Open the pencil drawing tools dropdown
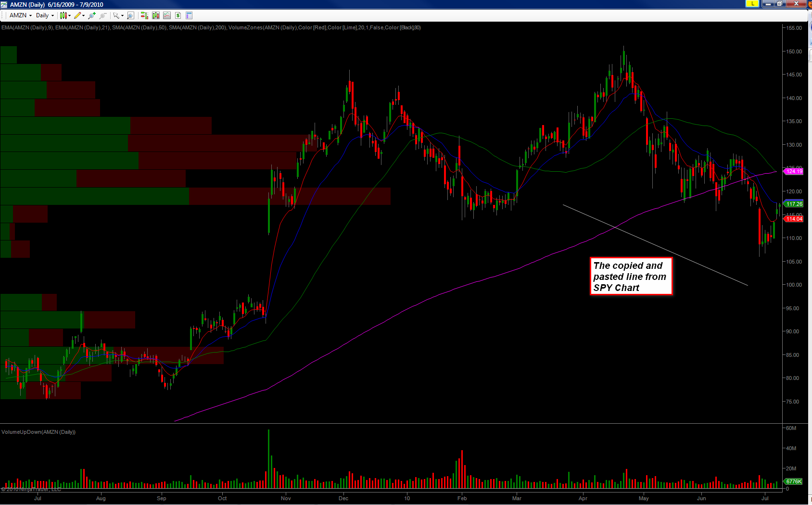 point(79,15)
